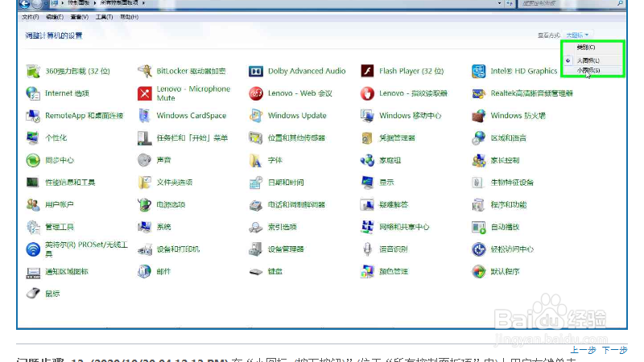Open the 轻松访问中心 icon
Screen dimensions: 644x362
point(478,249)
